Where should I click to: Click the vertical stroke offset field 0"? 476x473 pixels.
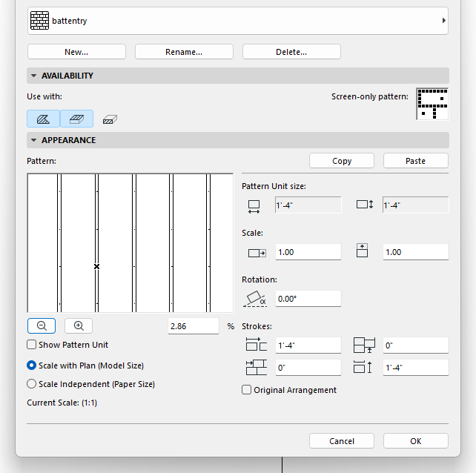[416, 345]
